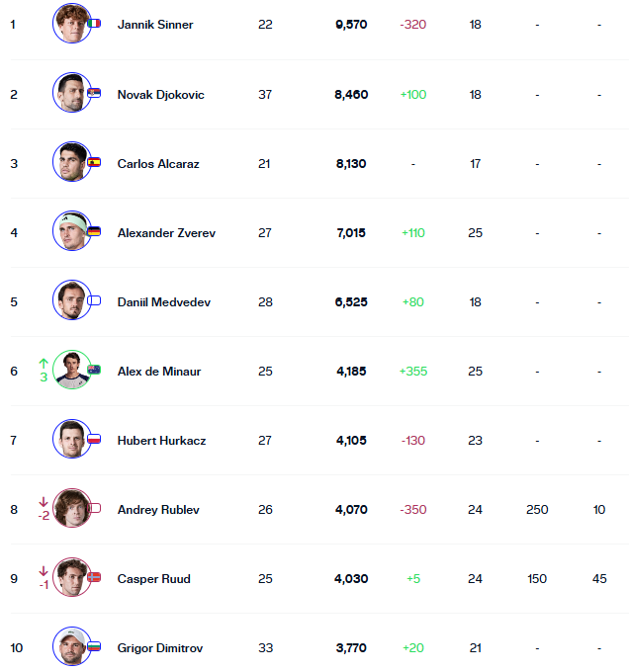Click the down arrow next to Casper Ruud

coord(44,571)
